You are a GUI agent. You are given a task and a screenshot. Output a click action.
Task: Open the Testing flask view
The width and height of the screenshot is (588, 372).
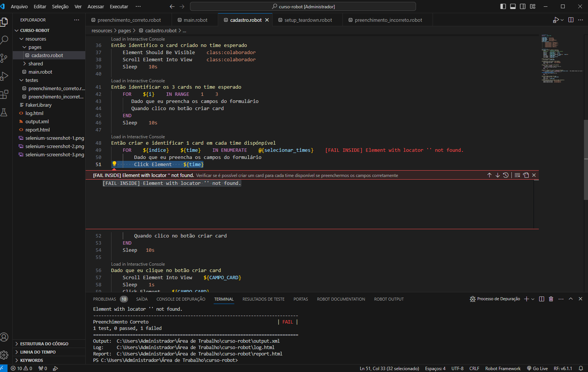pyautogui.click(x=4, y=112)
